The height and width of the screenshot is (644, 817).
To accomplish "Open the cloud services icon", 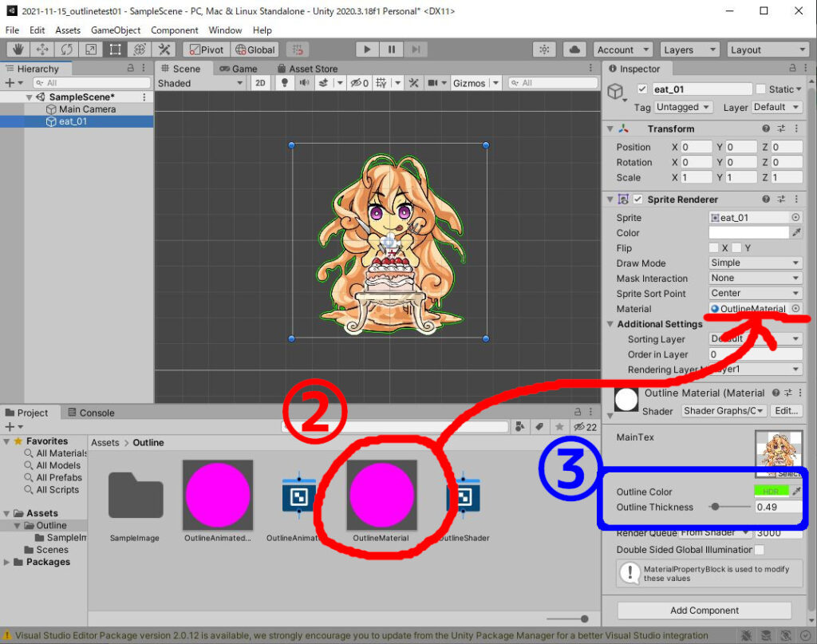I will [574, 49].
